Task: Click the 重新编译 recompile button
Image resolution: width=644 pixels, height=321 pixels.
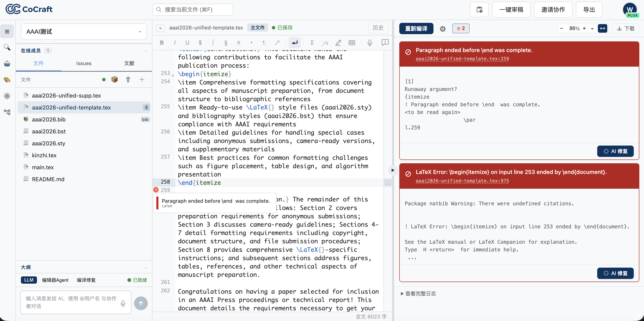Action: click(416, 28)
